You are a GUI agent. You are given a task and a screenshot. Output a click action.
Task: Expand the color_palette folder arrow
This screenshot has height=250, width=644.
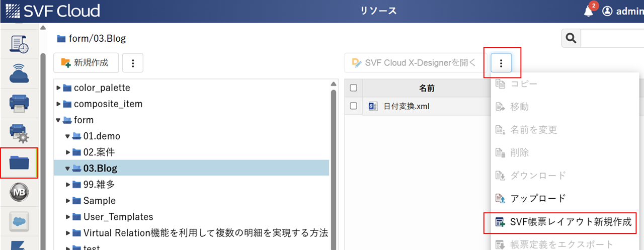pyautogui.click(x=59, y=88)
